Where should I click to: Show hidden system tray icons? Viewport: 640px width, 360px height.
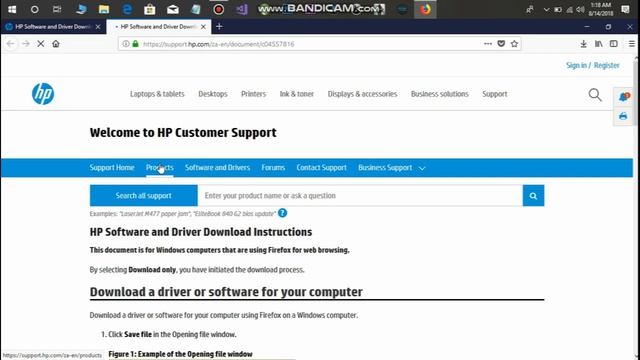[x=546, y=9]
